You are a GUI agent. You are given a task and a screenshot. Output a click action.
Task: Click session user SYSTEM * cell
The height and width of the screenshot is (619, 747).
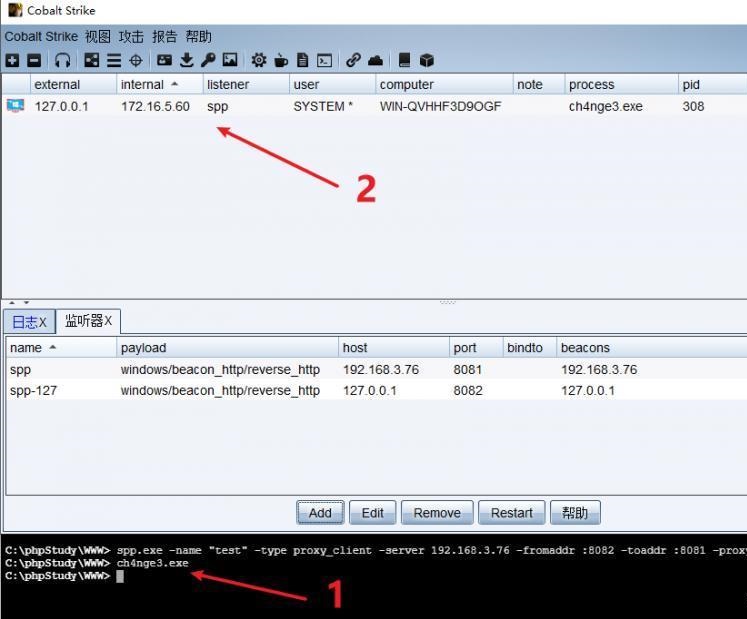(x=323, y=106)
